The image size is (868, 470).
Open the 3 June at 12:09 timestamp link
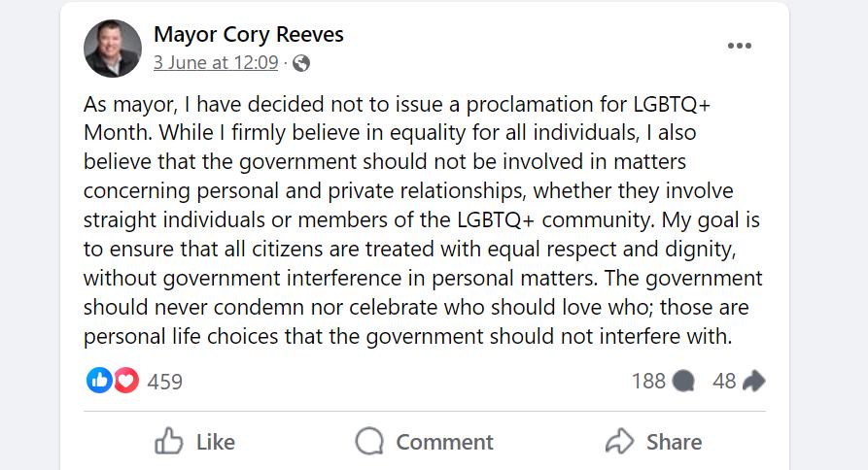[216, 62]
